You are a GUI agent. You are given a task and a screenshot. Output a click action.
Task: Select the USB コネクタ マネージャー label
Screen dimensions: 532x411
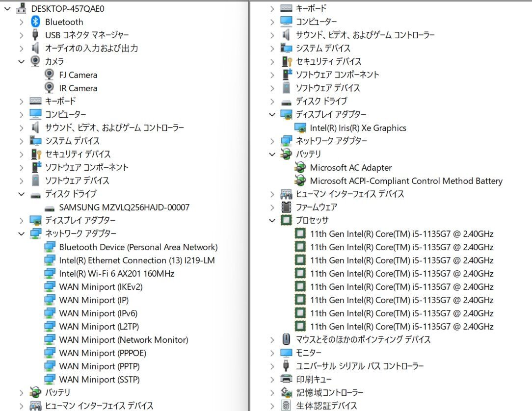pos(87,35)
